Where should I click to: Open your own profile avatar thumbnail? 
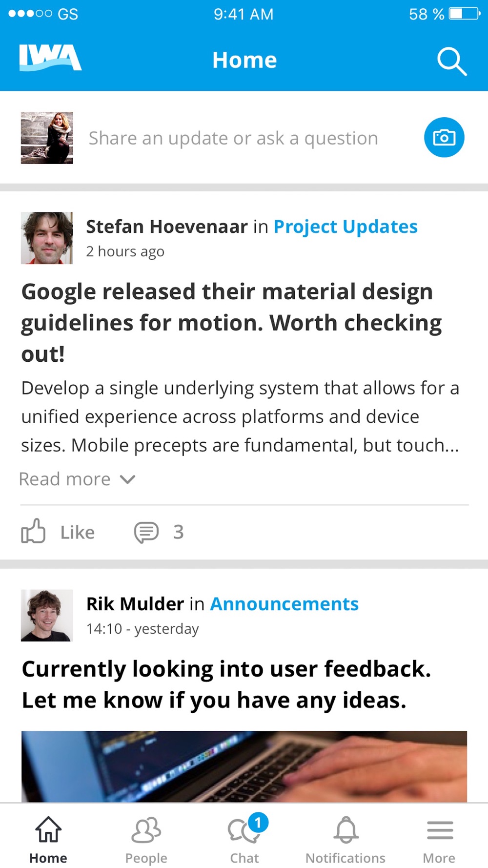pos(47,138)
